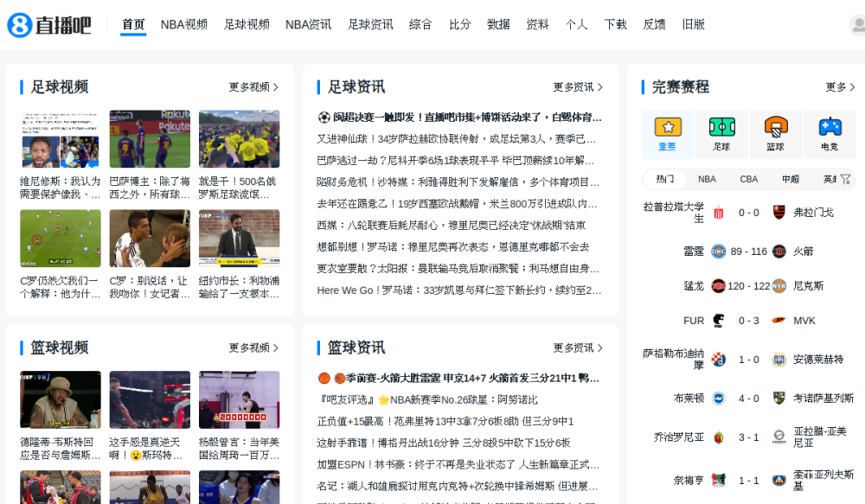The height and width of the screenshot is (504, 865).
Task: Open 个人 navigation item
Action: click(576, 24)
